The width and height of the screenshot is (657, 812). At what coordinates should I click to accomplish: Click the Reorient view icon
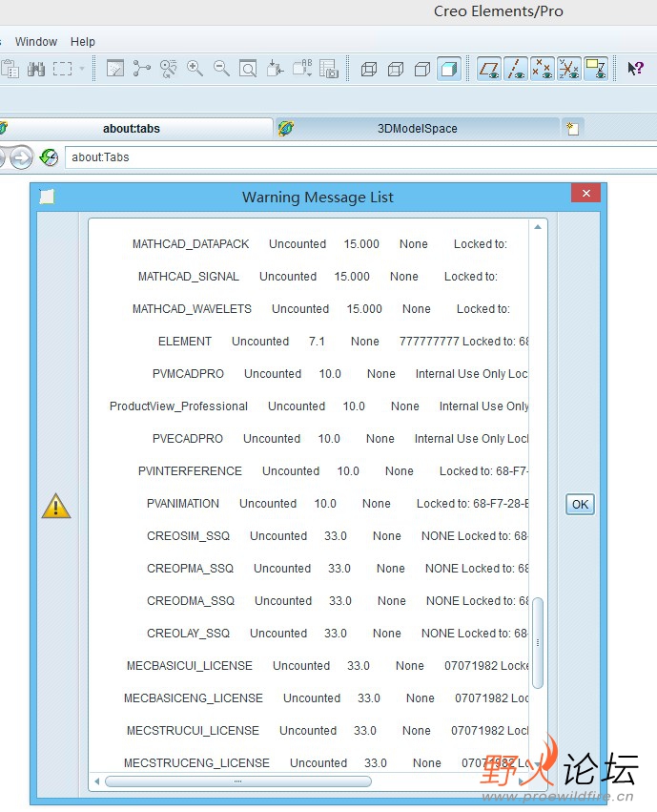tap(276, 69)
